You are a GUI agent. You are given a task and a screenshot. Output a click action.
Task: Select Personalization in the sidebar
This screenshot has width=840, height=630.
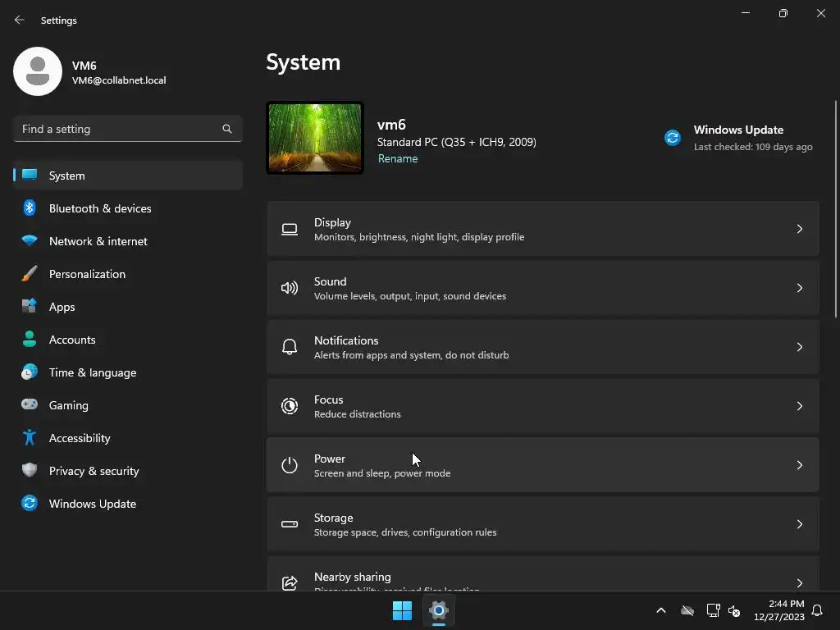127,274
